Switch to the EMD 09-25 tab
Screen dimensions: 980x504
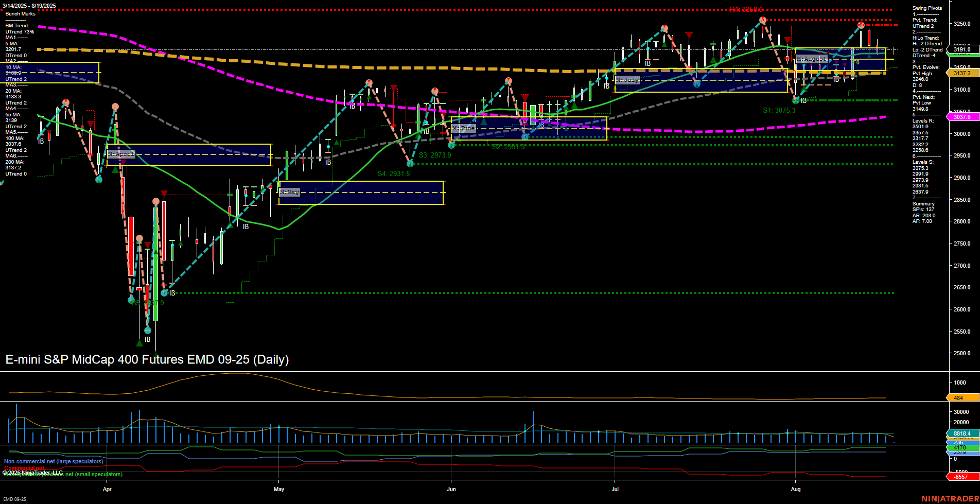[14, 499]
